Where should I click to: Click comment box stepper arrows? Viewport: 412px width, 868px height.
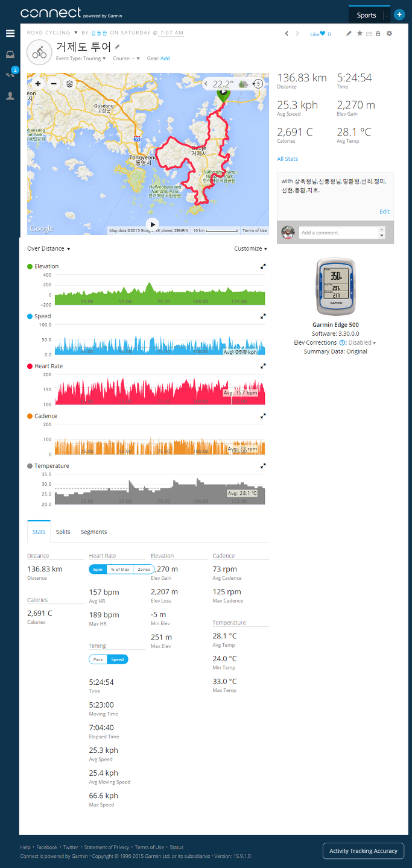pos(382,233)
